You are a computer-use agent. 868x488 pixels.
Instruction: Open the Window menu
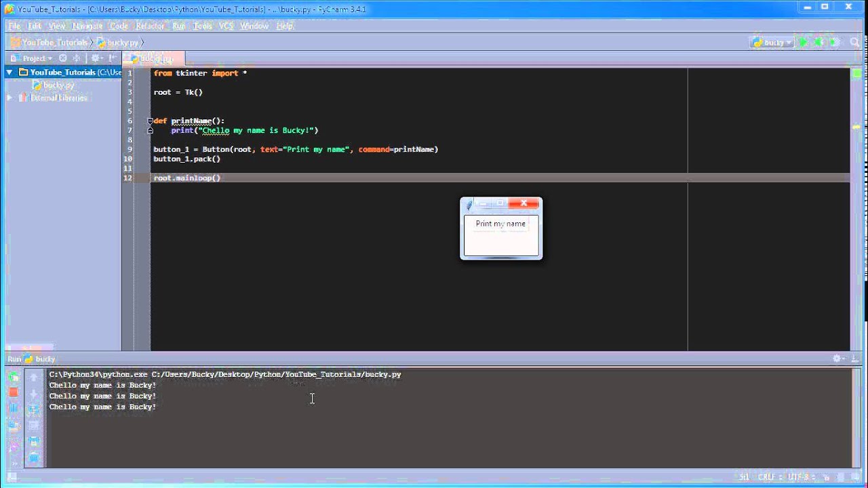pyautogui.click(x=254, y=26)
